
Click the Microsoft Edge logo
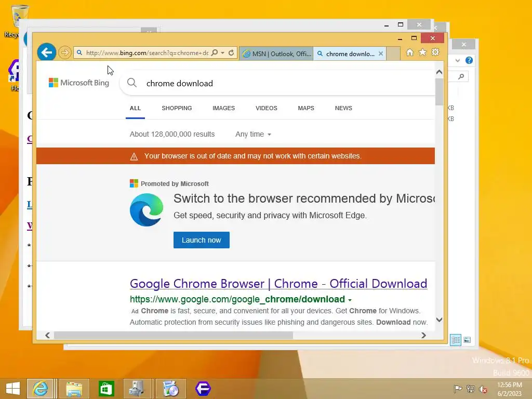tap(147, 210)
